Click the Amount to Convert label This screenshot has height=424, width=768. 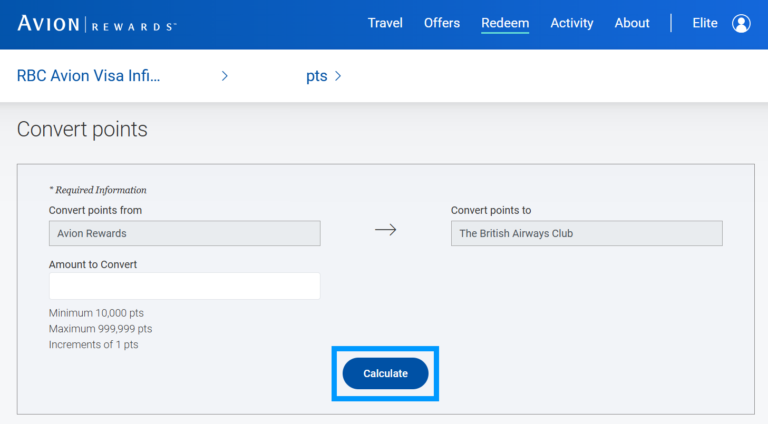93,264
